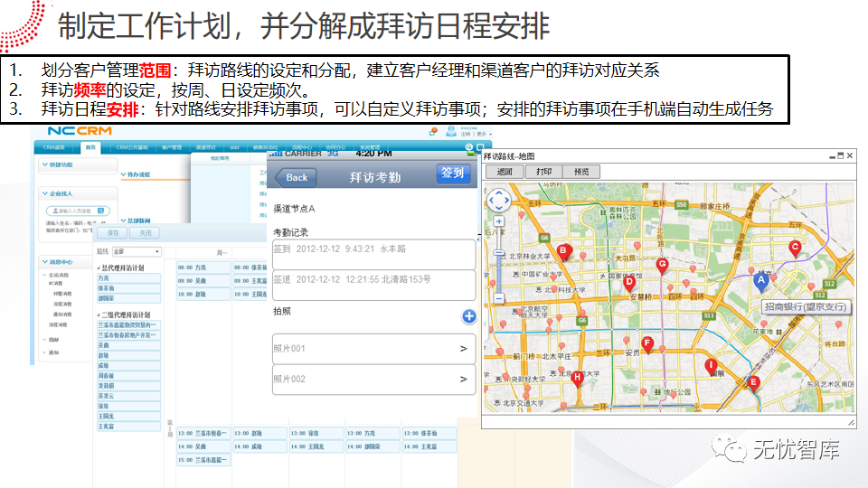Screen dimensions: 868x488
Task: Collapse the 二级代理月访计划 group
Action: (x=99, y=314)
